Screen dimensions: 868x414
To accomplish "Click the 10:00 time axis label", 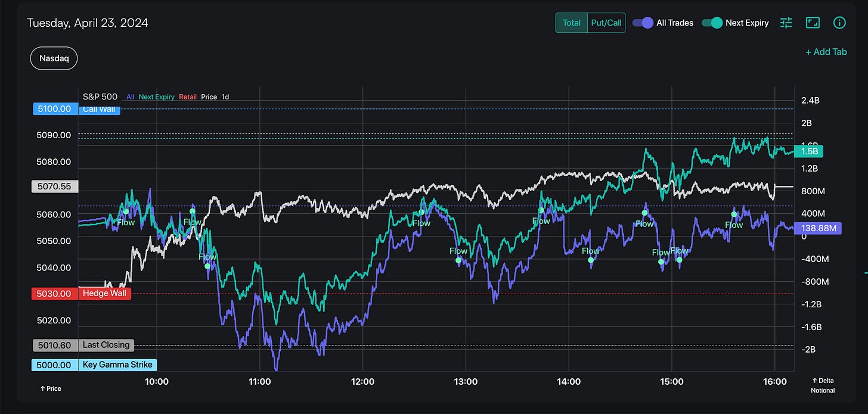I will [x=156, y=382].
